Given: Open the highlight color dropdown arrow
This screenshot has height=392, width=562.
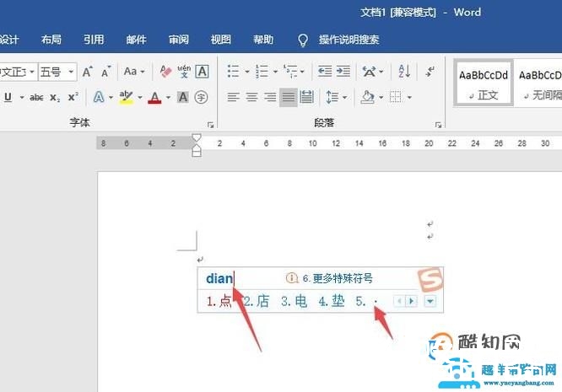Looking at the screenshot, I should (140, 98).
